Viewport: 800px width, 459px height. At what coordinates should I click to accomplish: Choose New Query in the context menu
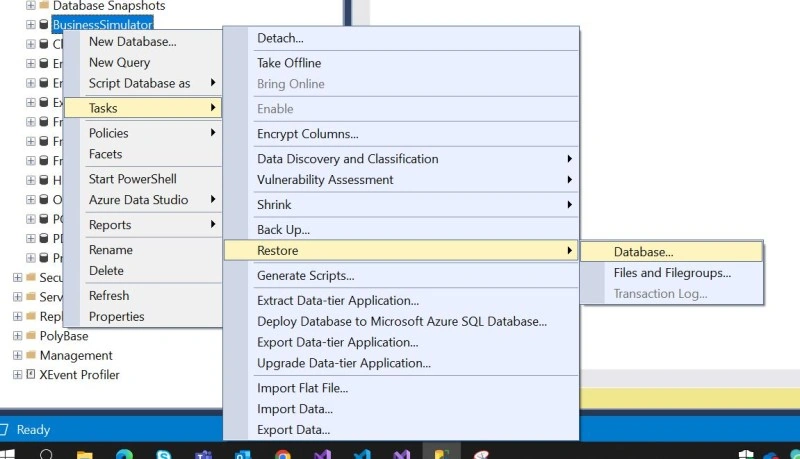point(143,62)
